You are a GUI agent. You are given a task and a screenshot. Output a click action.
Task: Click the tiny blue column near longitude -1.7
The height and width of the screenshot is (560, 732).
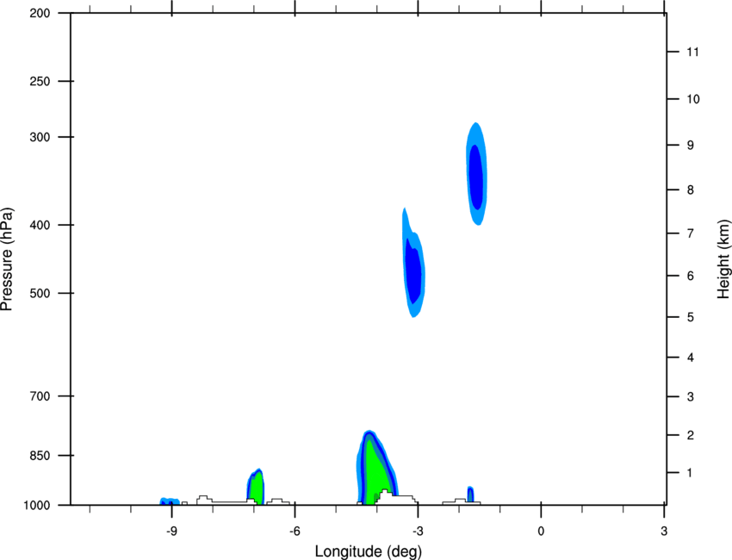(x=470, y=495)
